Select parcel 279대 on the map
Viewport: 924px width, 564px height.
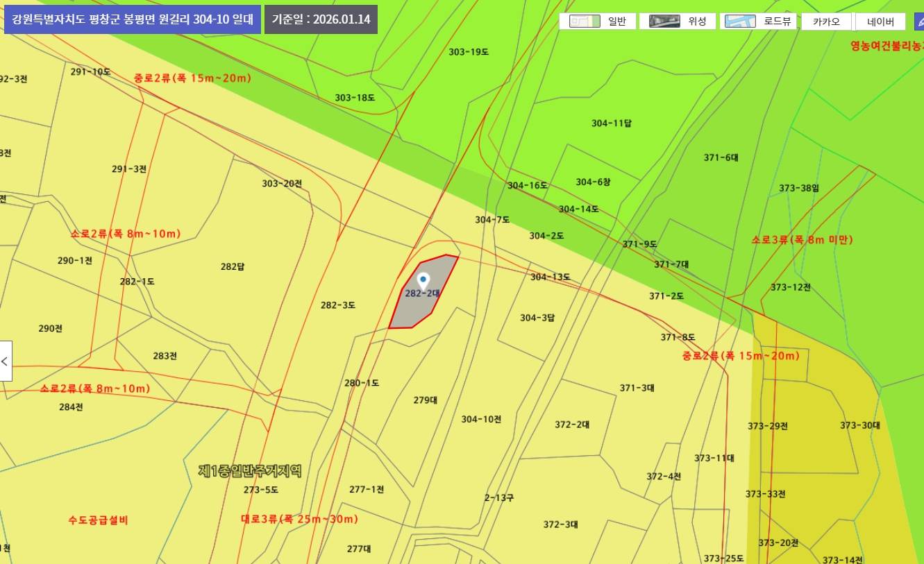425,400
